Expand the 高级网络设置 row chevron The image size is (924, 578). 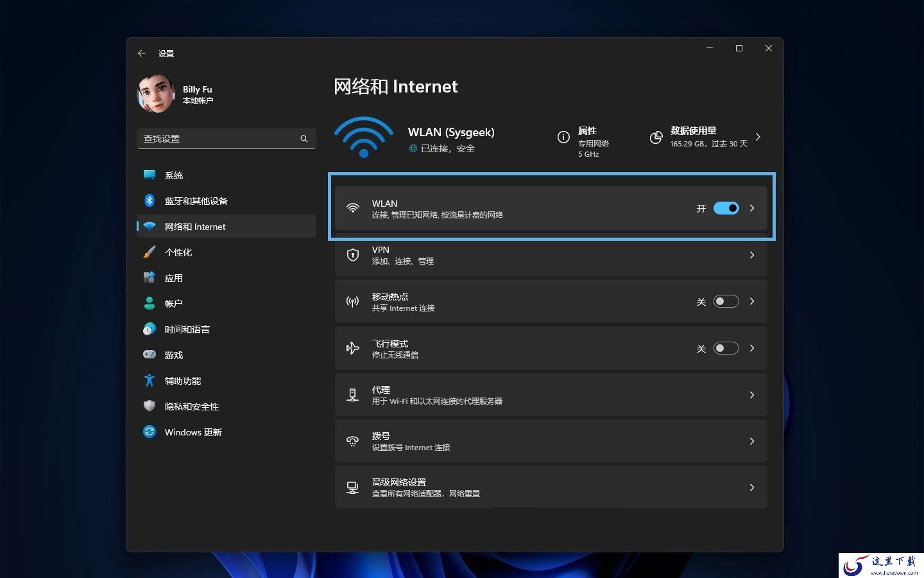point(752,487)
